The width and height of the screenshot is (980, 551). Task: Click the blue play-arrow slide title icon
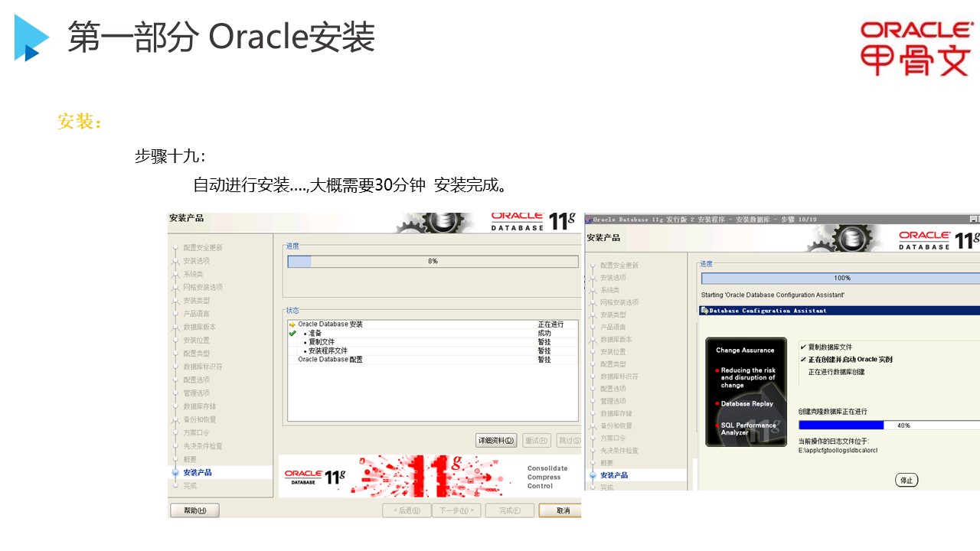31,37
